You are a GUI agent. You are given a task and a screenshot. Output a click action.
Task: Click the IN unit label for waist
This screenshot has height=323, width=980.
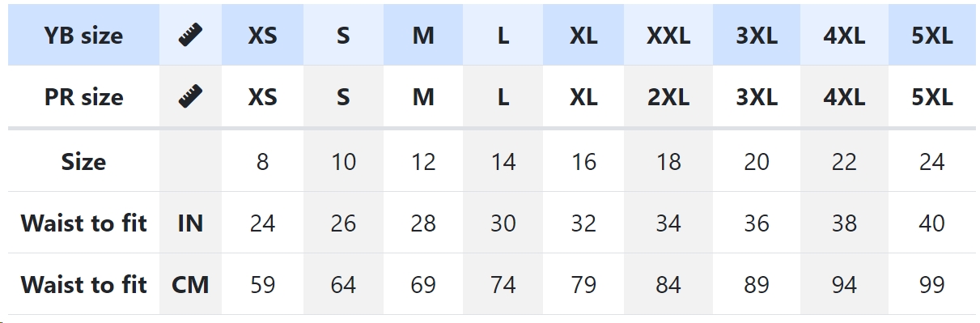click(x=190, y=223)
